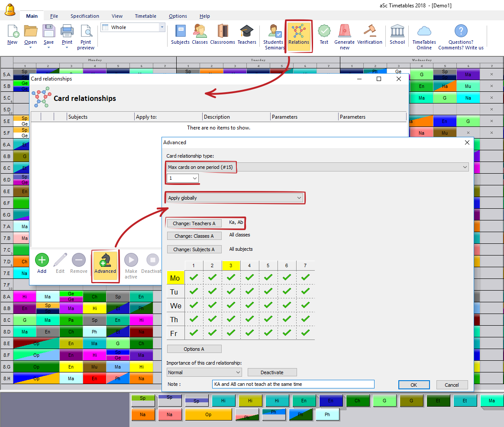Click the green Add relationship icon
Image resolution: width=504 pixels, height=427 pixels.
[x=42, y=261]
